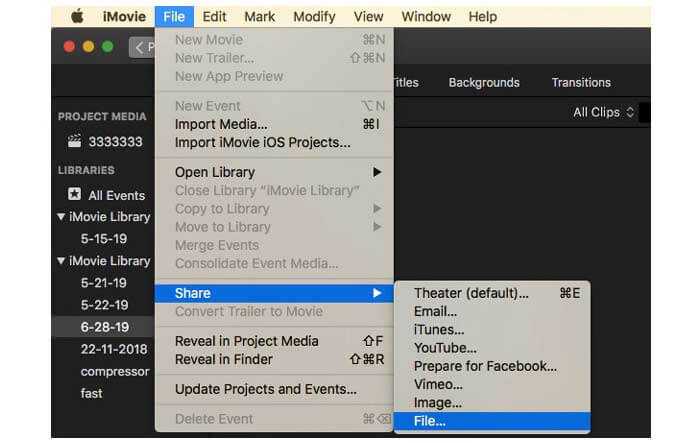The width and height of the screenshot is (700, 443).
Task: Open the Window menu
Action: click(426, 17)
